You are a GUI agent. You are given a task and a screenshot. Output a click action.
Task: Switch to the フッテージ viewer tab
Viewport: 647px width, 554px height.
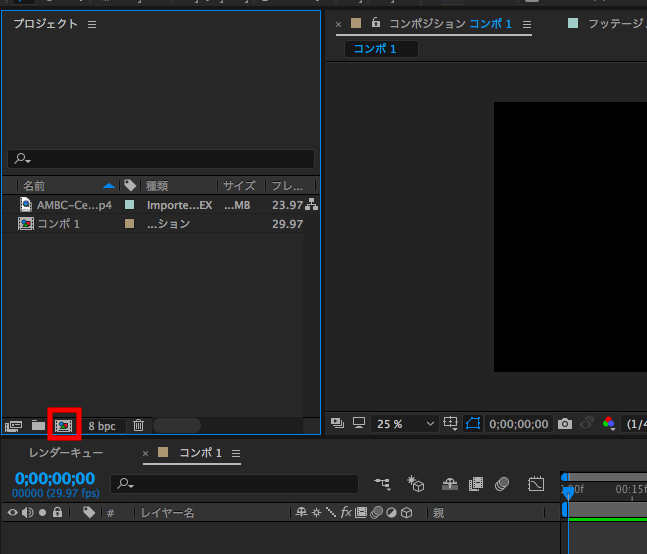tap(617, 24)
